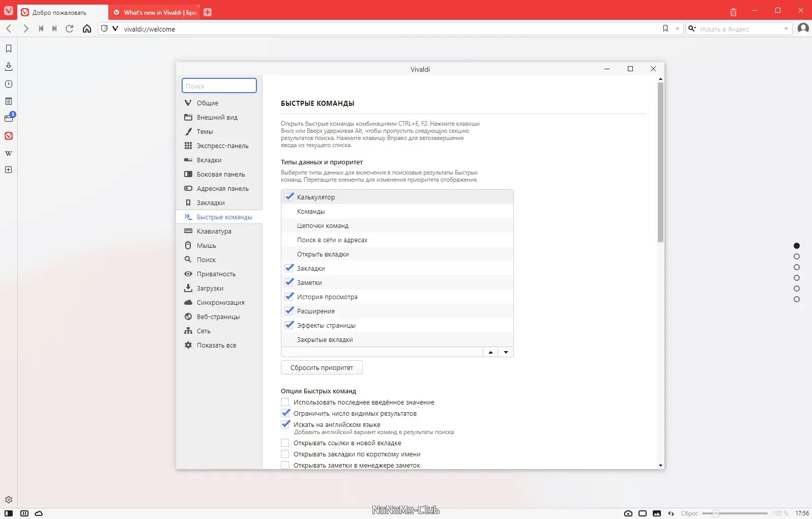
Task: Open the Клавиатура settings section
Action: tap(219, 231)
